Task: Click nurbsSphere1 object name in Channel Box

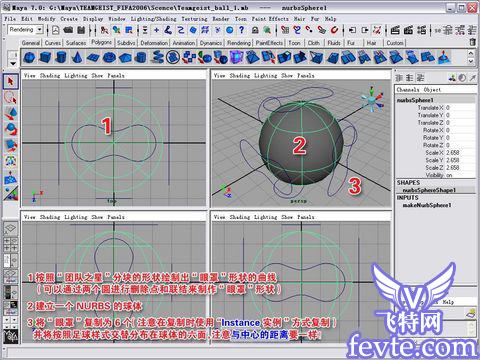Action: [415, 100]
